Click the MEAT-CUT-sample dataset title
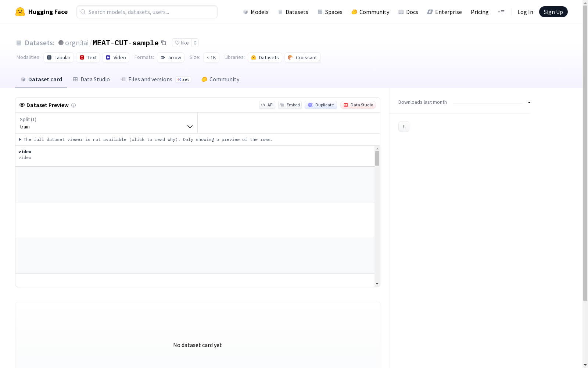Image resolution: width=588 pixels, height=368 pixels. point(125,43)
